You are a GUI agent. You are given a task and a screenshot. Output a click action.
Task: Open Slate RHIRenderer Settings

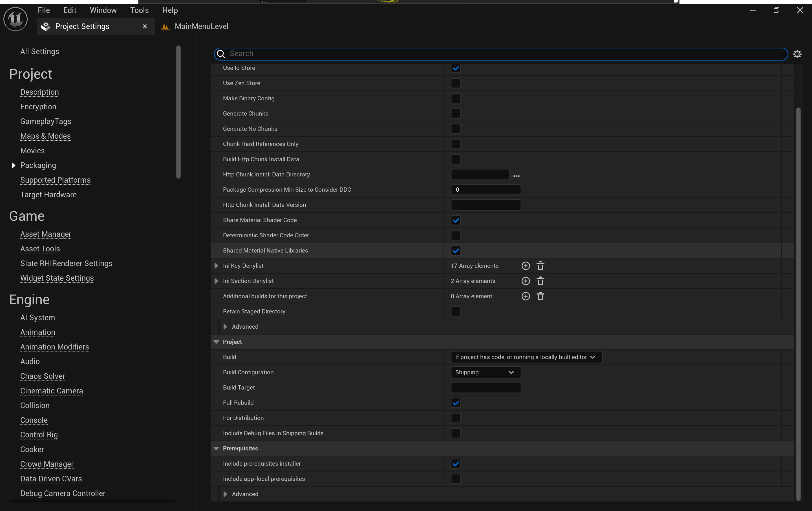pos(66,264)
